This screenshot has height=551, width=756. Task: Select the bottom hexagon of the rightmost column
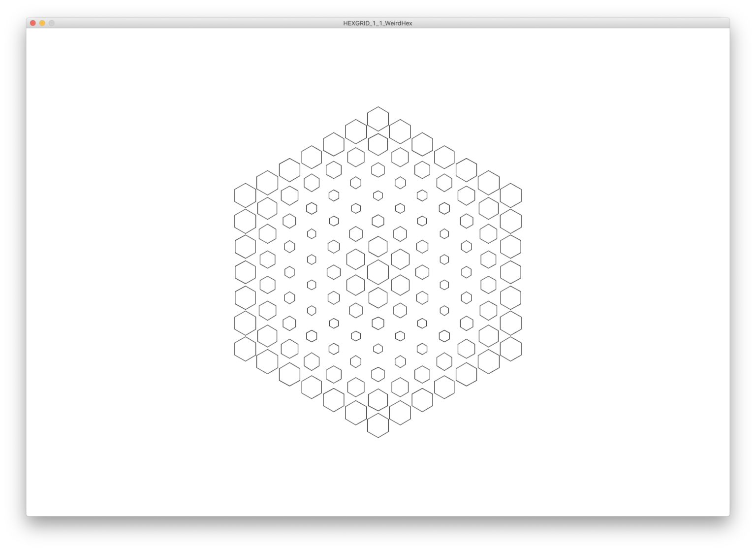(511, 349)
